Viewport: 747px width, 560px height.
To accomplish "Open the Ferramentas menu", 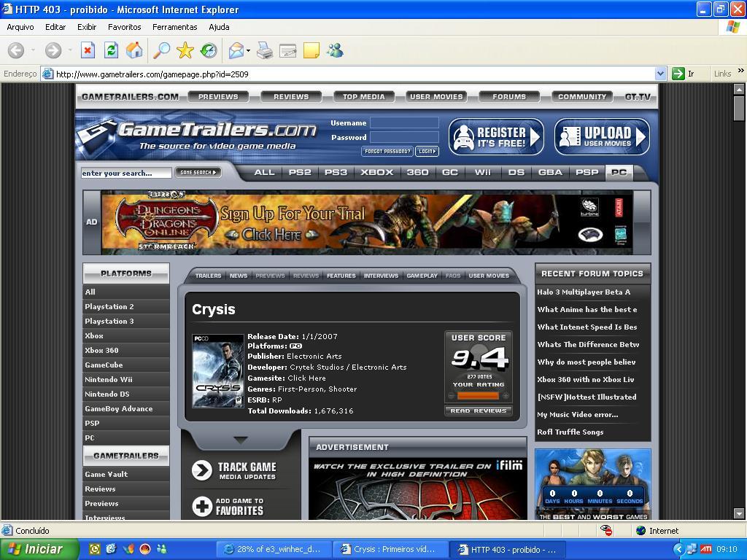I will [x=175, y=27].
